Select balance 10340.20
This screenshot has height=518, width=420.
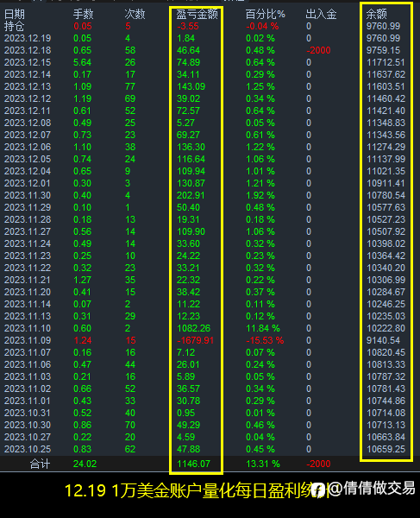click(x=386, y=268)
